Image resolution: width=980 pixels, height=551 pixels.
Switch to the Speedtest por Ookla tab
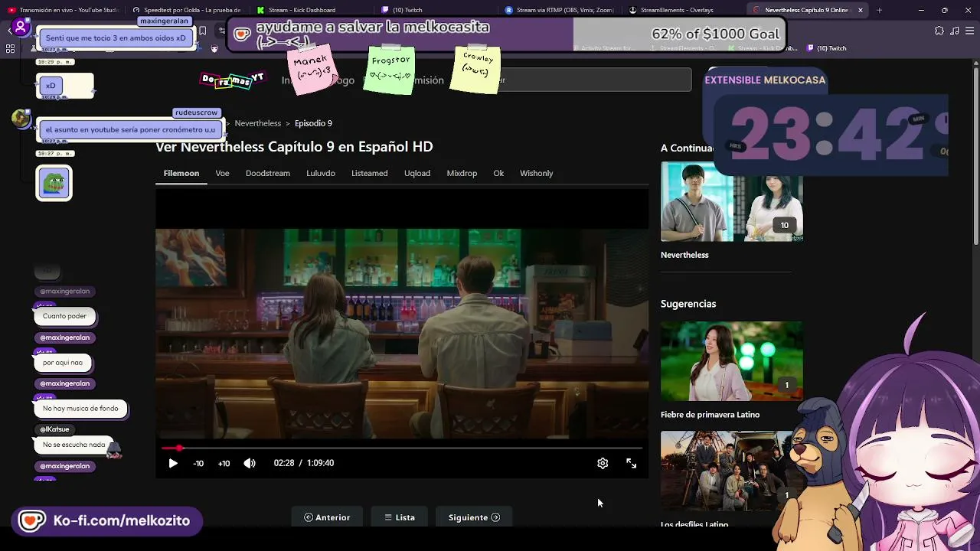(186, 10)
